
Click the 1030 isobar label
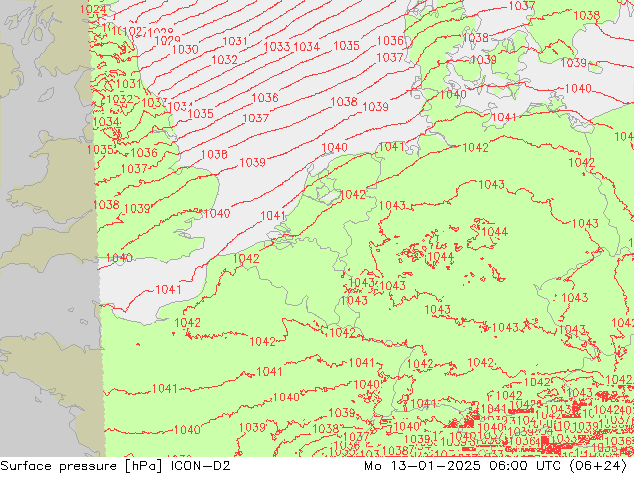(185, 49)
